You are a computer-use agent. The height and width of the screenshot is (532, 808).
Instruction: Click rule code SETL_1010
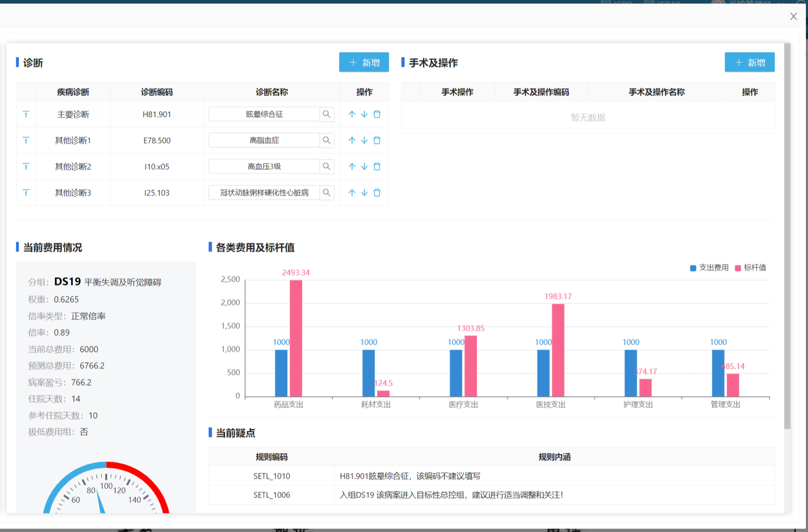point(272,476)
